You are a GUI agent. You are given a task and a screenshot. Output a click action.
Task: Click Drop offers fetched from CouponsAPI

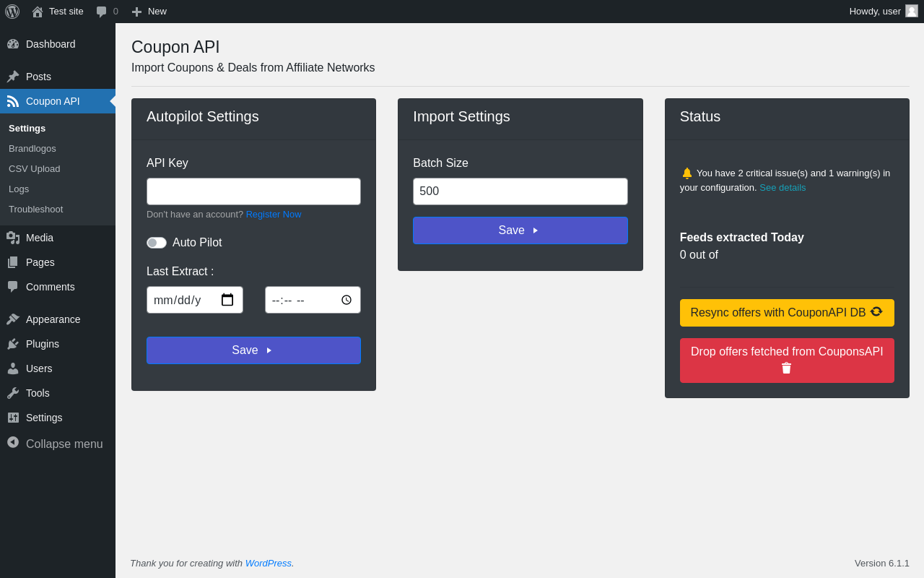click(786, 360)
